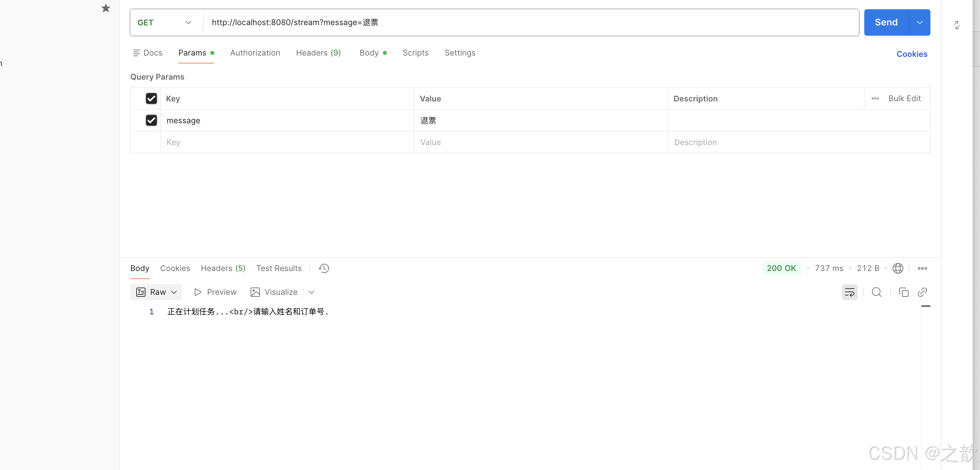Search the response body with magnifier icon

click(877, 292)
